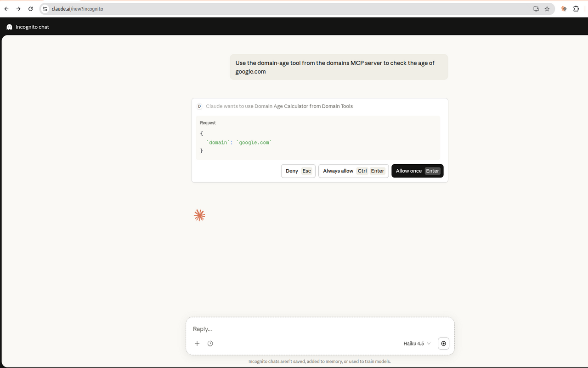Click the browser forward arrow
The height and width of the screenshot is (368, 588).
[x=18, y=9]
